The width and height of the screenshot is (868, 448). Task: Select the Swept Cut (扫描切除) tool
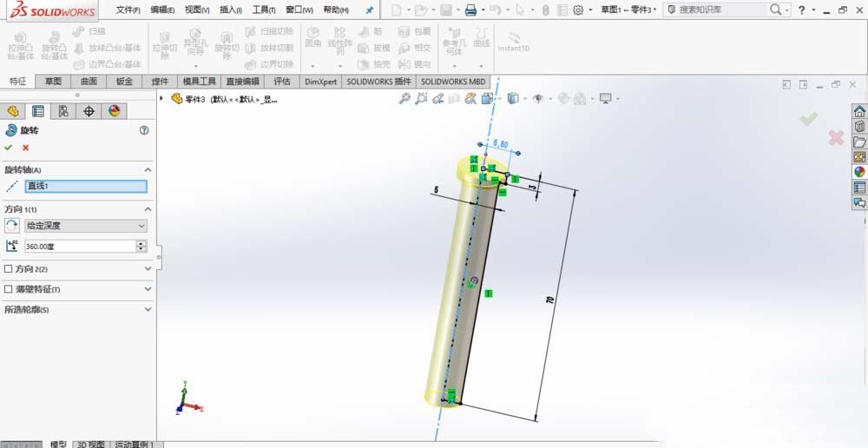click(270, 31)
